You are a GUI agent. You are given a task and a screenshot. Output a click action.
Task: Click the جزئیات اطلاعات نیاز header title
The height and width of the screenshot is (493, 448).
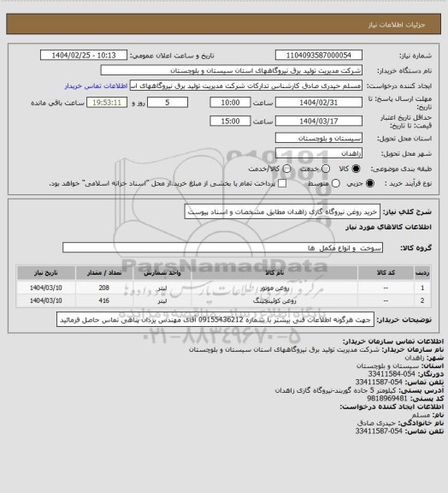point(397,25)
